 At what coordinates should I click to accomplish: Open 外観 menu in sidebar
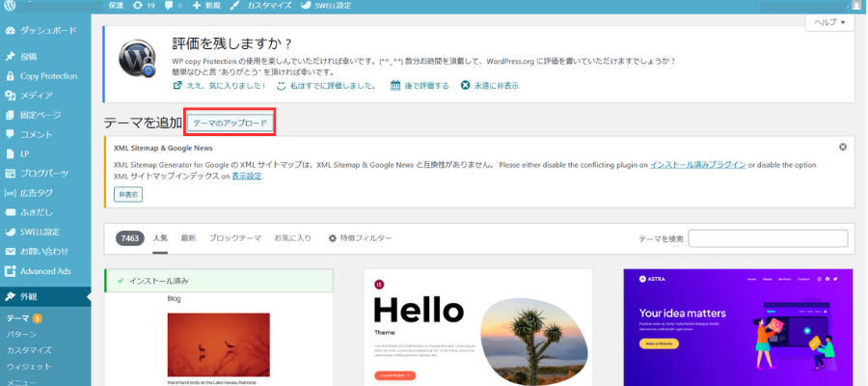point(45,296)
